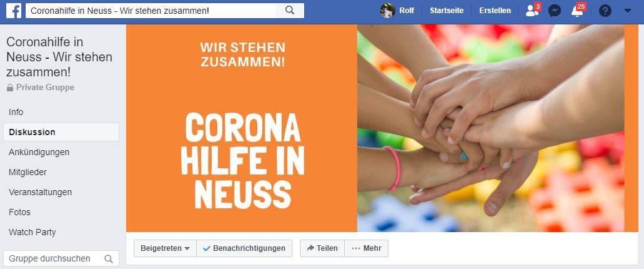Open notifications bell with 25 badge
Viewport: 644px width, 269px height.
click(x=577, y=11)
